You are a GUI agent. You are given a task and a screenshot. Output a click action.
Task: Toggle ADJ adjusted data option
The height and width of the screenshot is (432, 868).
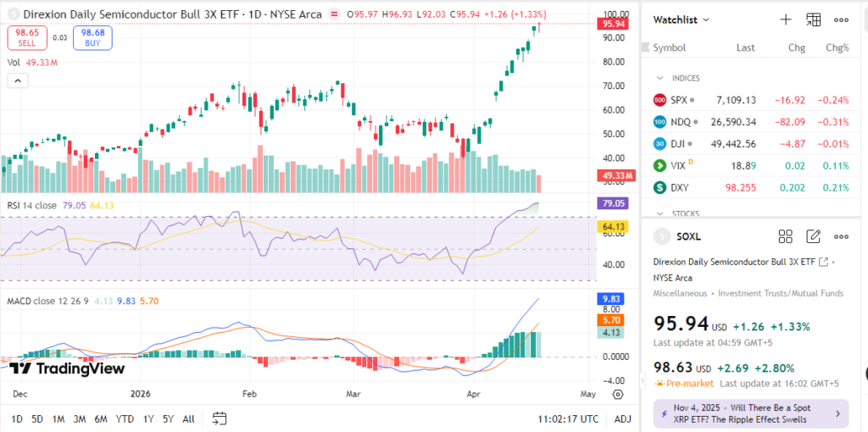[x=622, y=418]
